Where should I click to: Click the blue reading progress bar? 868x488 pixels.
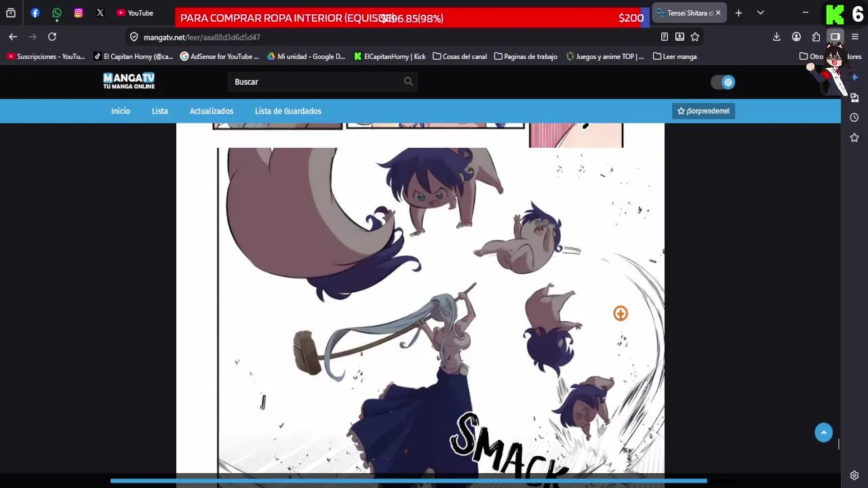[408, 481]
